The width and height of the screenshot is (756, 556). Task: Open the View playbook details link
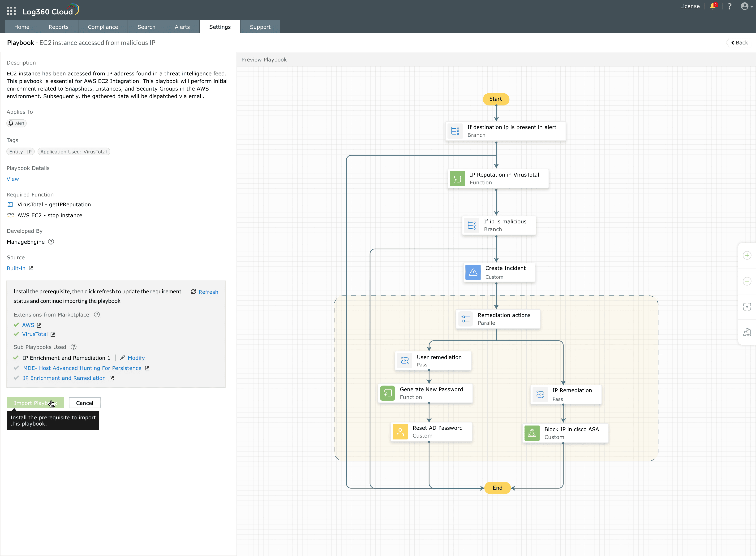tap(13, 179)
